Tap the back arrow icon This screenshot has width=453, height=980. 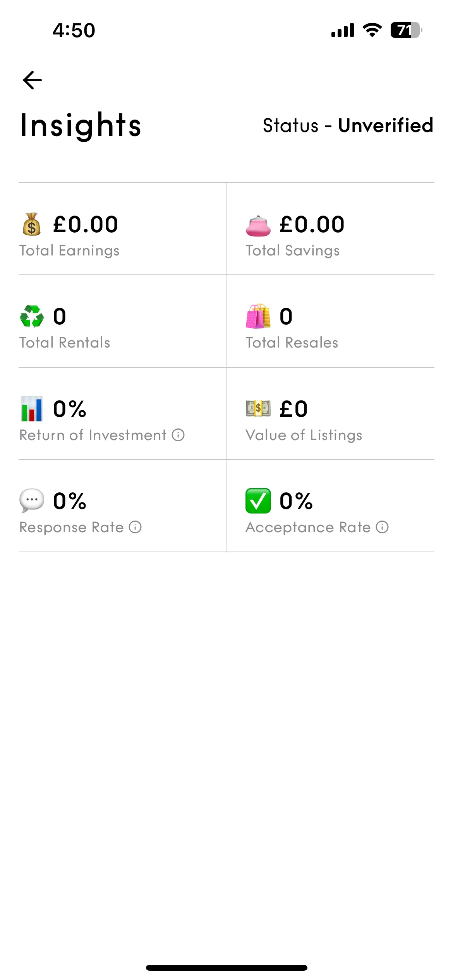(x=33, y=80)
